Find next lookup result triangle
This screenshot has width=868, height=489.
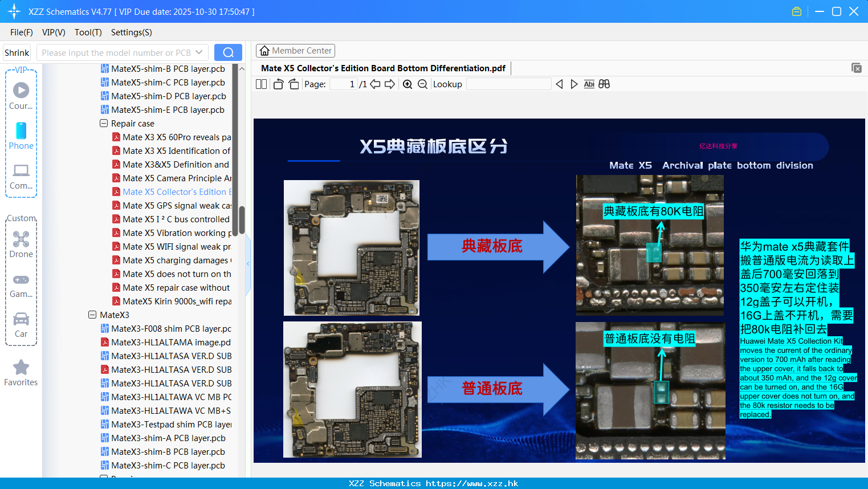574,84
